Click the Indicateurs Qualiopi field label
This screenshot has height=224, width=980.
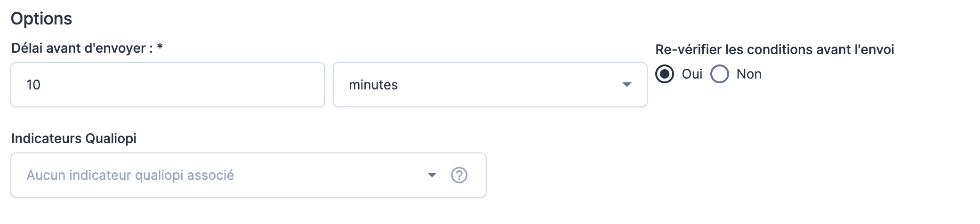(x=74, y=138)
